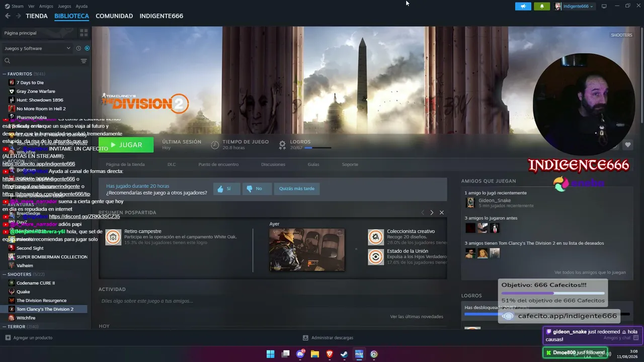Screen dimensions: 644x362
Task: Go forward with the right arrow
Action: [x=18, y=16]
